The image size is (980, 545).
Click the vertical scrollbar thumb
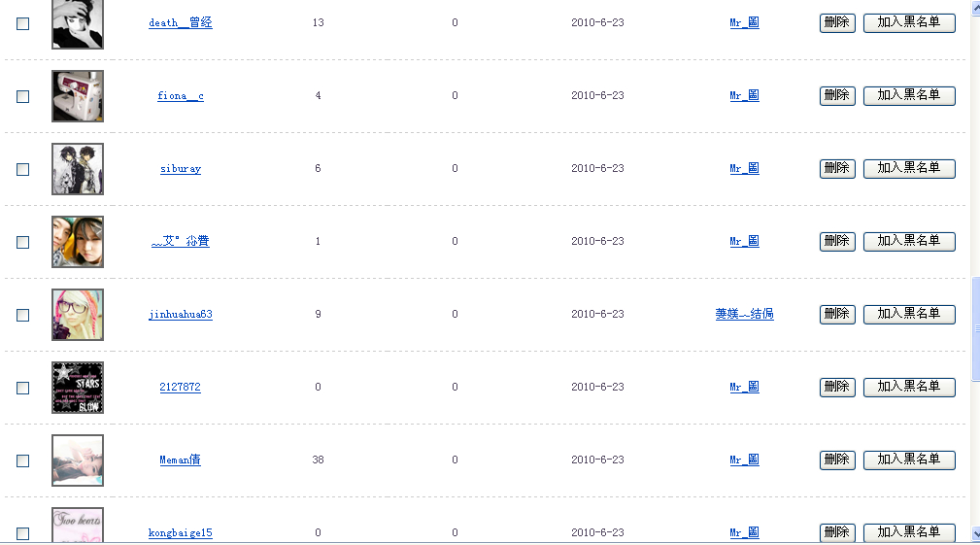pos(975,328)
